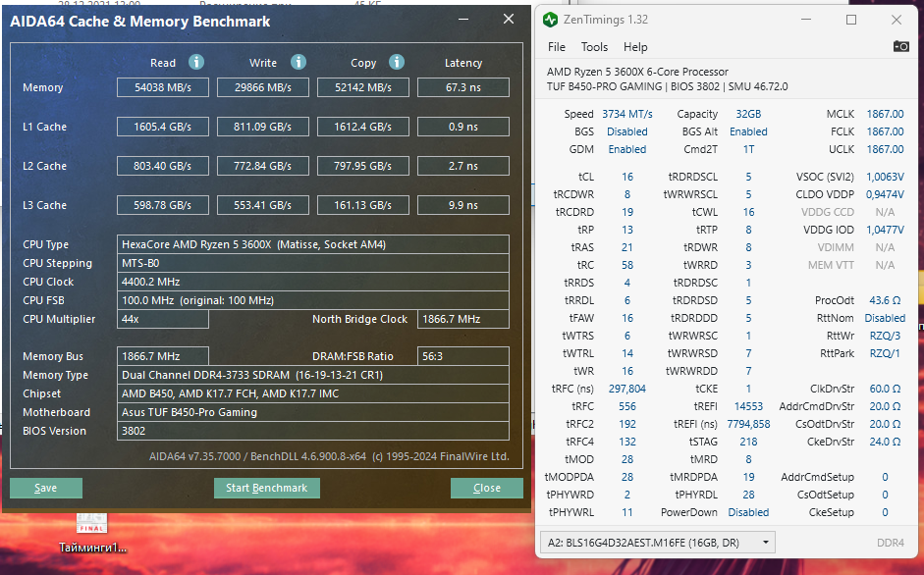Click BGS Disabled value in ZenTimings
924x575 pixels.
pos(627,131)
